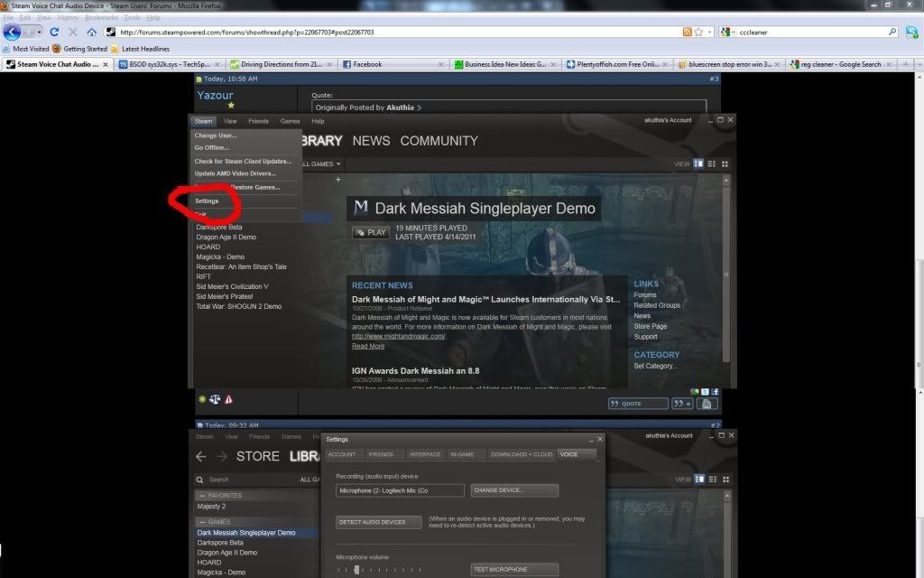Image resolution: width=924 pixels, height=578 pixels.
Task: Collapse the FAVORITES category in the lower Steam window
Action: (203, 496)
